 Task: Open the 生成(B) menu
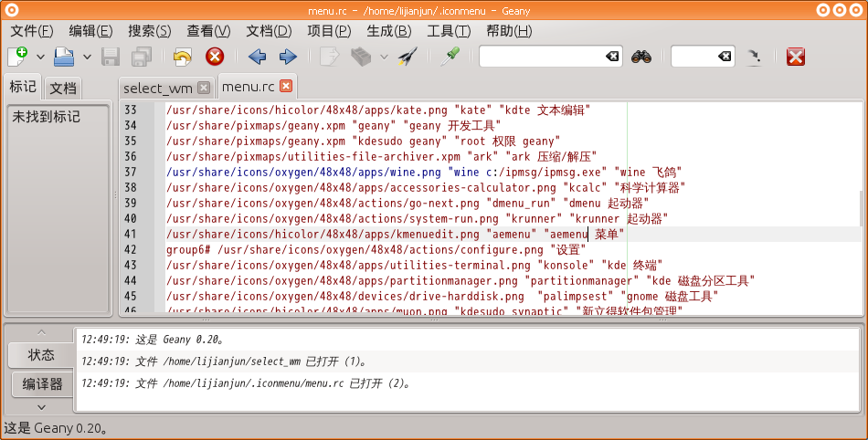click(389, 31)
